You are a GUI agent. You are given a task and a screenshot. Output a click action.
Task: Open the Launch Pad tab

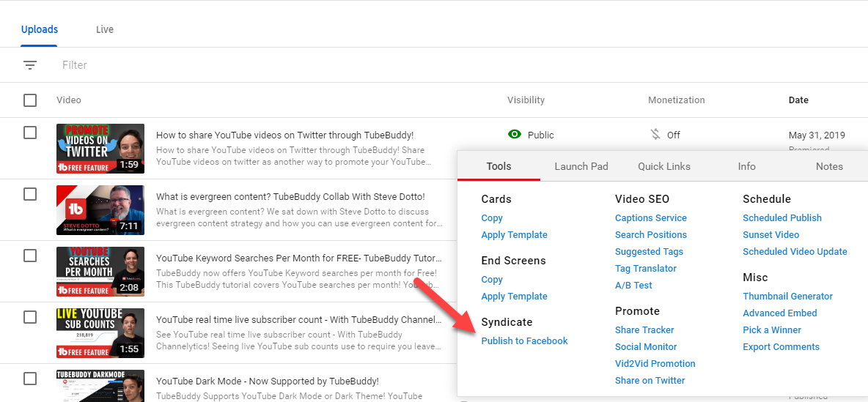(581, 166)
